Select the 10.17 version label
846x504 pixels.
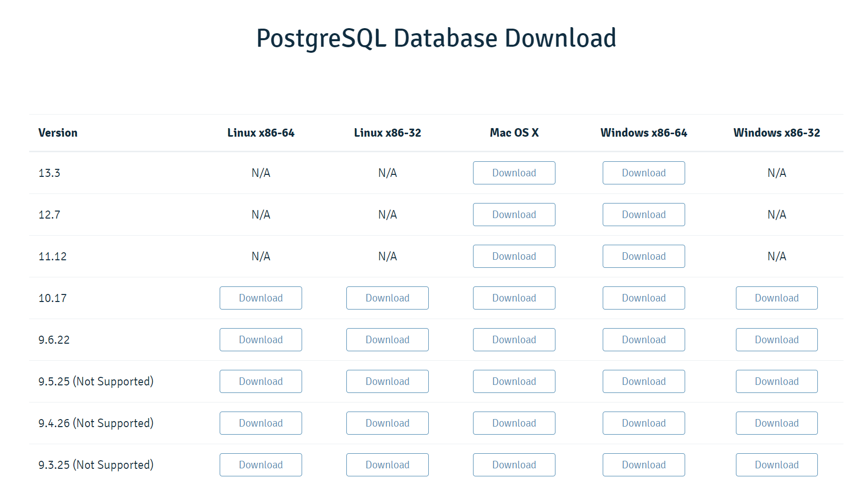[x=52, y=298]
